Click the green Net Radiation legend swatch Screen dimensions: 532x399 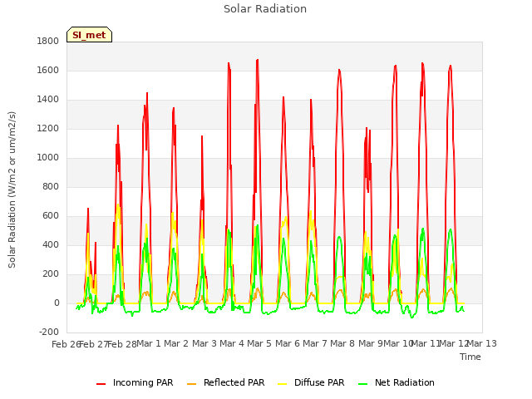click(363, 384)
